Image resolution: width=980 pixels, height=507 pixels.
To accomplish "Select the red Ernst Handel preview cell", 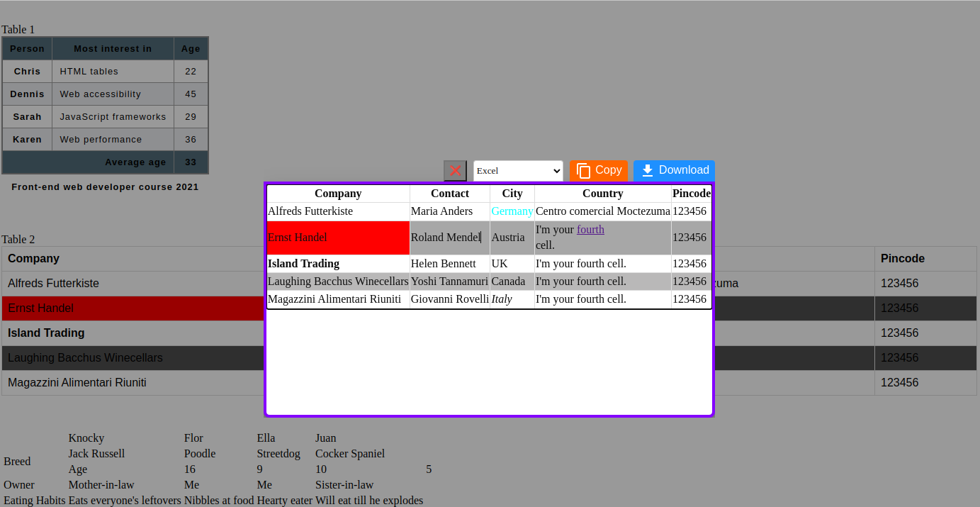I will 338,238.
